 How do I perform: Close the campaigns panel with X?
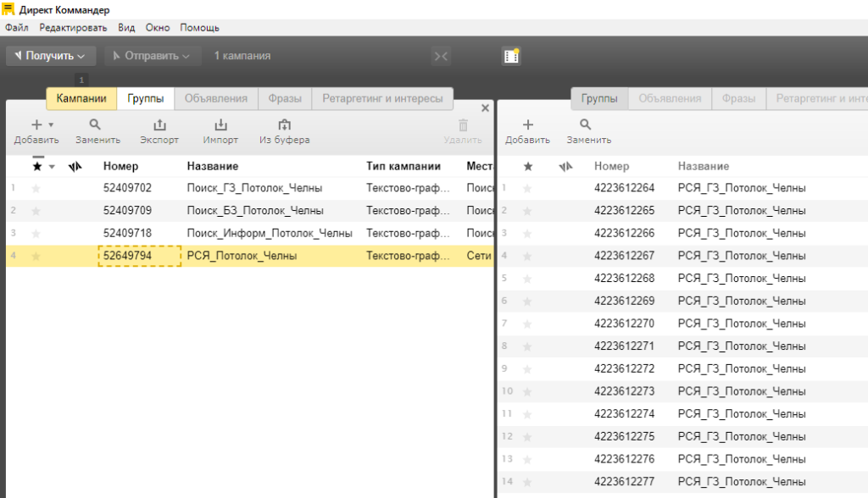pos(485,108)
